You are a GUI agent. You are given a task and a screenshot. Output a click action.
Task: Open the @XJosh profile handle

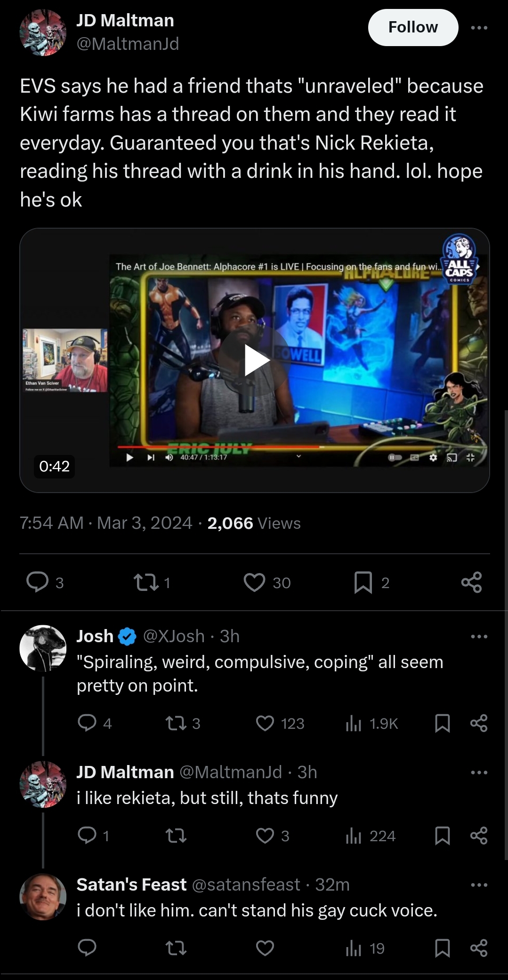click(174, 636)
